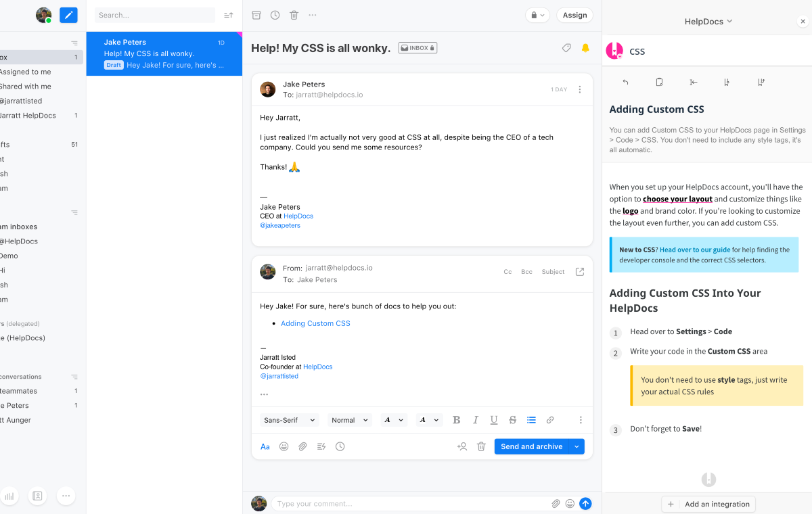
Task: Expand the send options arrow
Action: click(577, 446)
